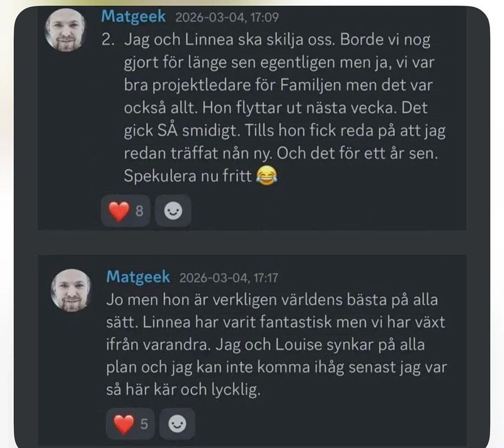Click the list number '2.' in the first message
This screenshot has height=448, width=504.
[x=108, y=40]
